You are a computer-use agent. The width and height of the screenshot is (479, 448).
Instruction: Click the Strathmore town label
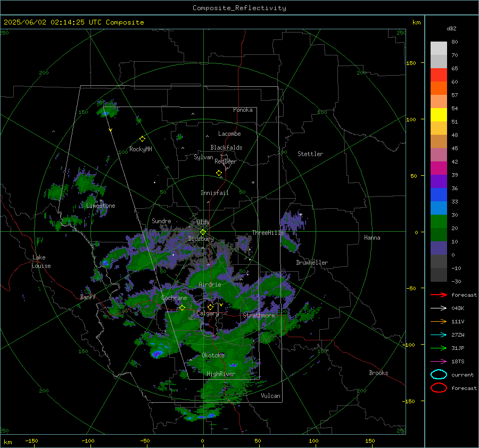(259, 315)
